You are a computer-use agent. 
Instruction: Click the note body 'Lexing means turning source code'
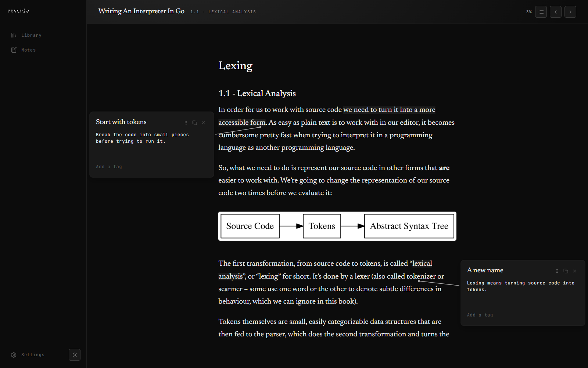(x=521, y=286)
